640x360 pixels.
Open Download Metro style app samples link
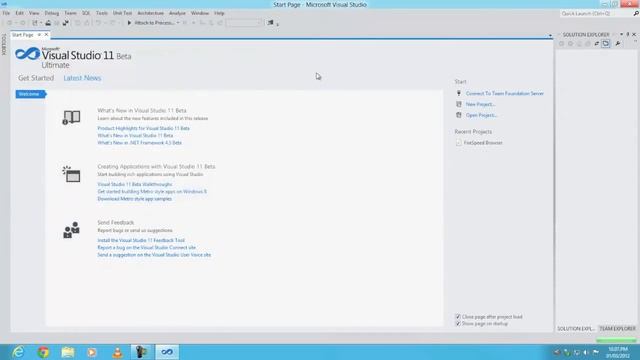pos(134,199)
